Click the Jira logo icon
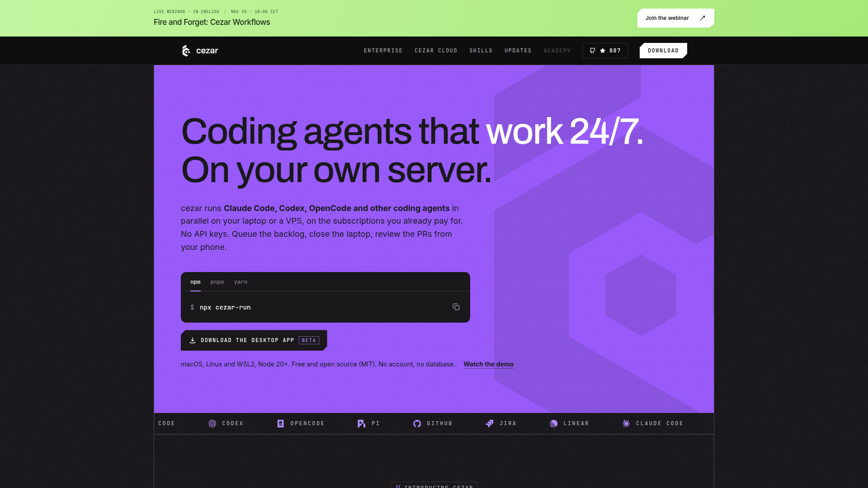This screenshot has height=488, width=868. click(490, 423)
